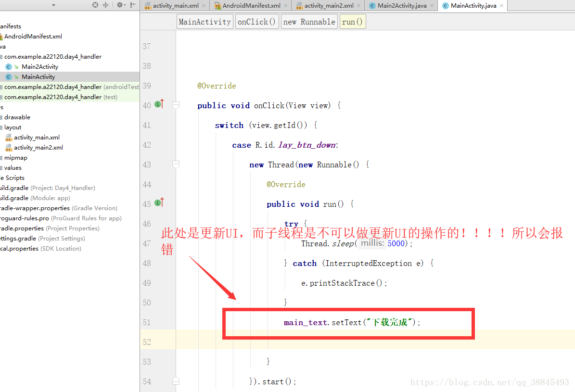Click @Override annotation on line 39

click(x=217, y=86)
